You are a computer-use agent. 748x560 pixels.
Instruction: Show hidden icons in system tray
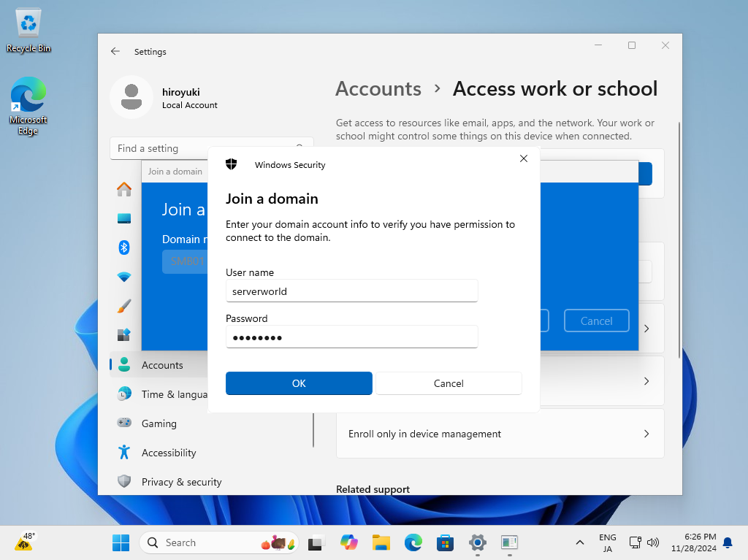click(x=580, y=542)
